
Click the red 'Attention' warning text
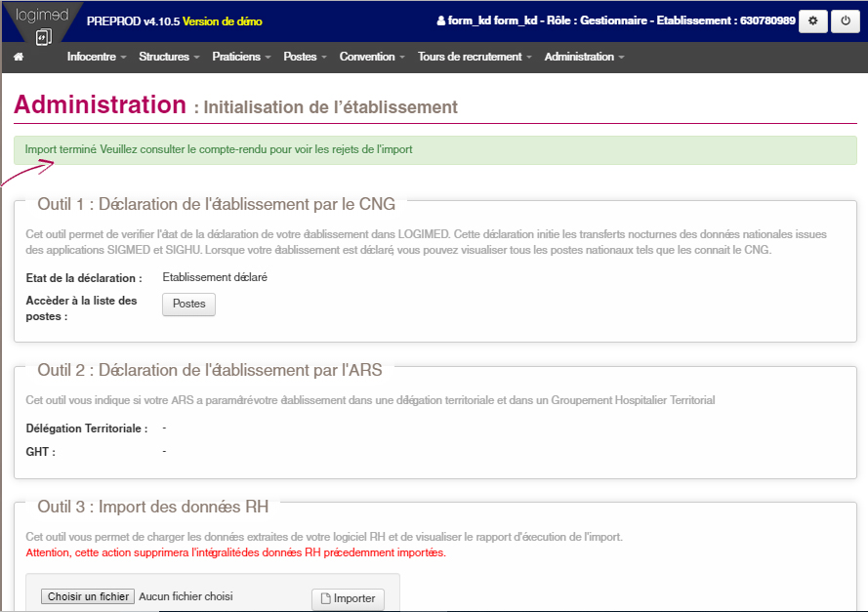(236, 552)
